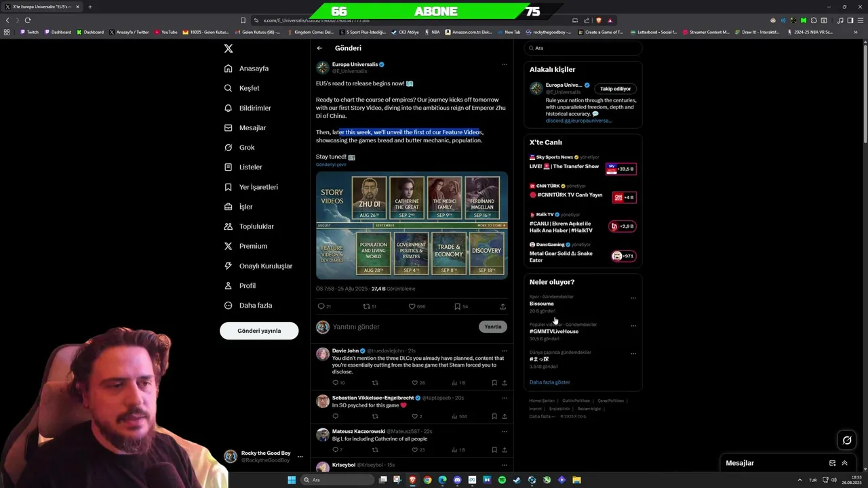This screenshot has height=488, width=868.
Task: Click the back arrow next to Gönderi
Action: (319, 48)
